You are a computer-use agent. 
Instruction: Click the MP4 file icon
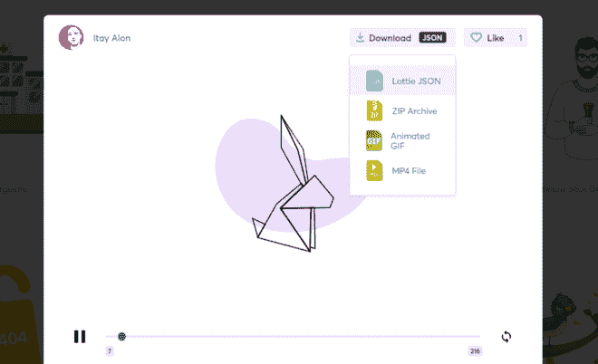pos(374,170)
